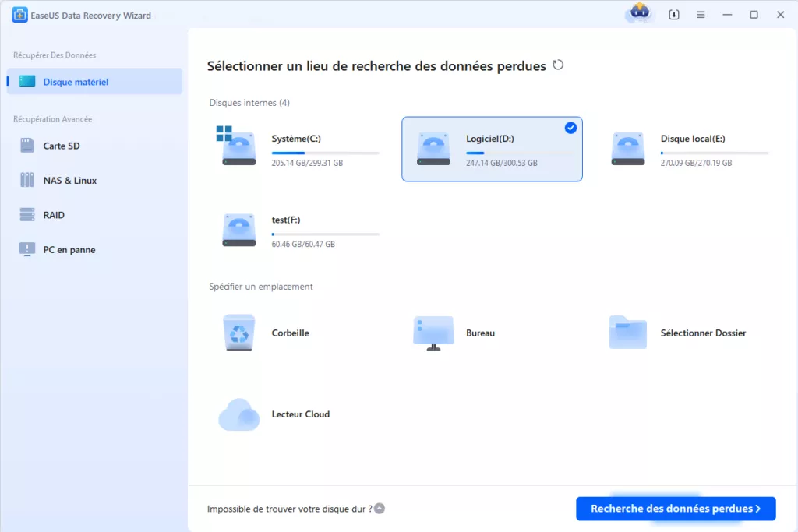This screenshot has width=798, height=532.
Task: Open the hamburger menu in title bar
Action: [x=701, y=15]
